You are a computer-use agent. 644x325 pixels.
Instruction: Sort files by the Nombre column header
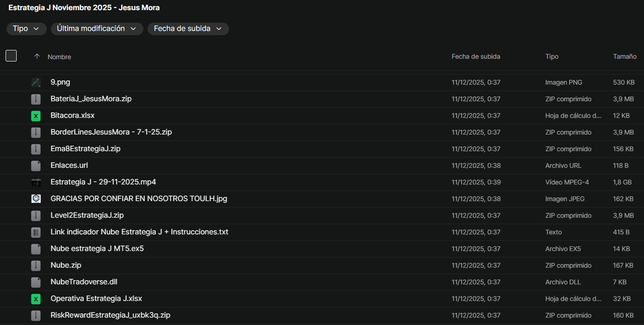click(59, 57)
